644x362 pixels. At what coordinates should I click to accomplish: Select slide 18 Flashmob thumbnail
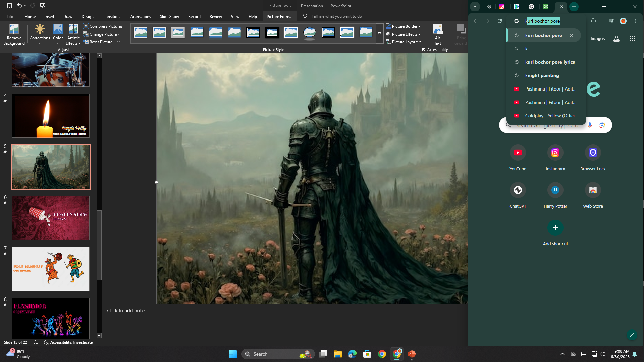(x=51, y=318)
